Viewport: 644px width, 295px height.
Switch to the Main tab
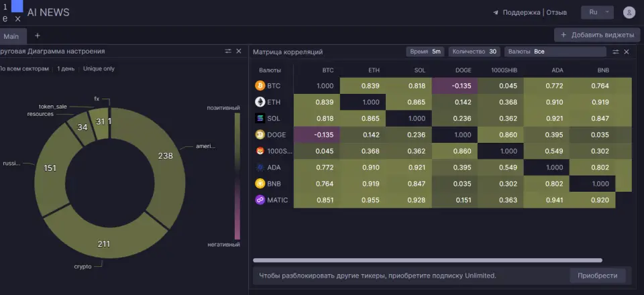pyautogui.click(x=12, y=36)
